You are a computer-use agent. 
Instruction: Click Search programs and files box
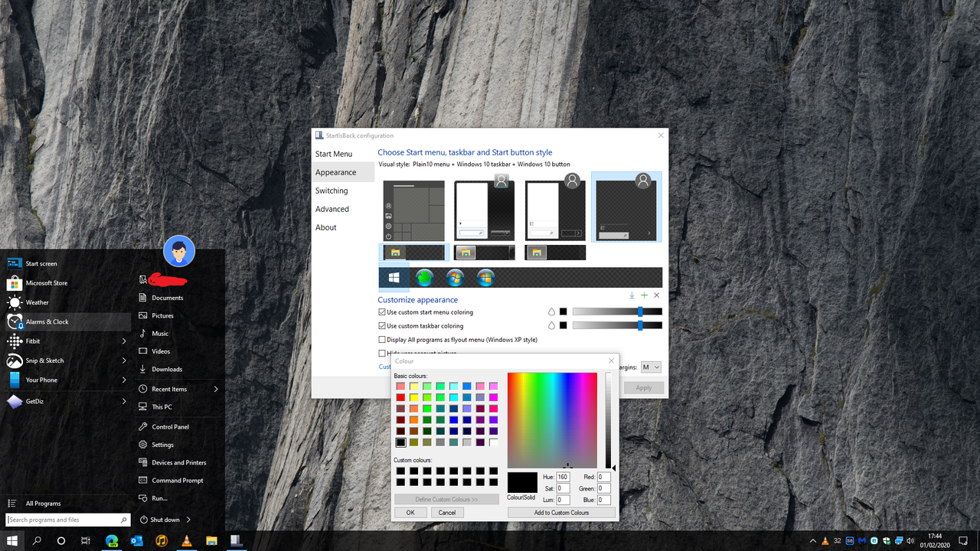67,520
